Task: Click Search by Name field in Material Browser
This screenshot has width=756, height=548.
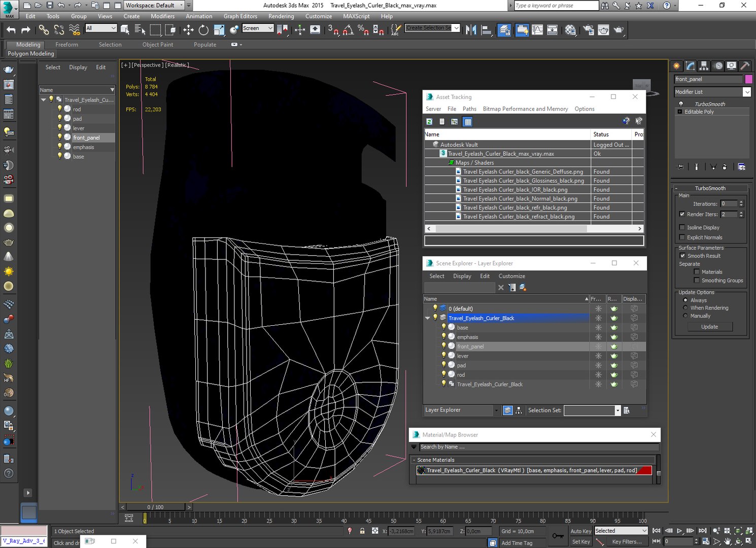Action: pyautogui.click(x=539, y=447)
